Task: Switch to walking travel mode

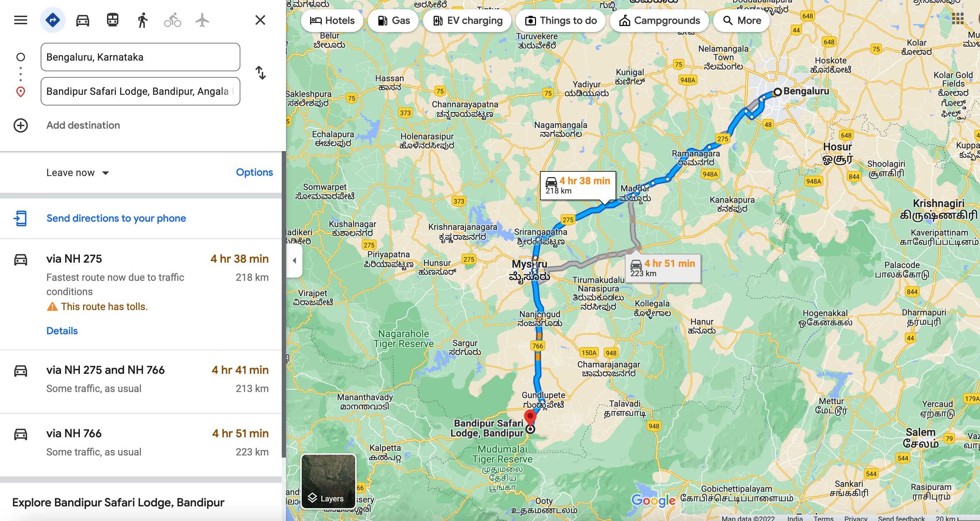Action: (x=142, y=20)
